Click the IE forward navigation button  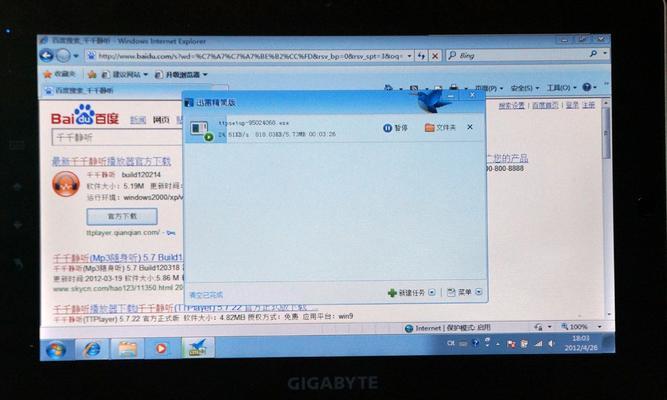point(63,55)
